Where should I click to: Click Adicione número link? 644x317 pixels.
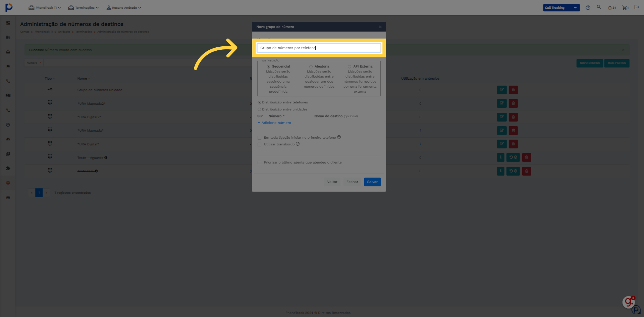(274, 123)
